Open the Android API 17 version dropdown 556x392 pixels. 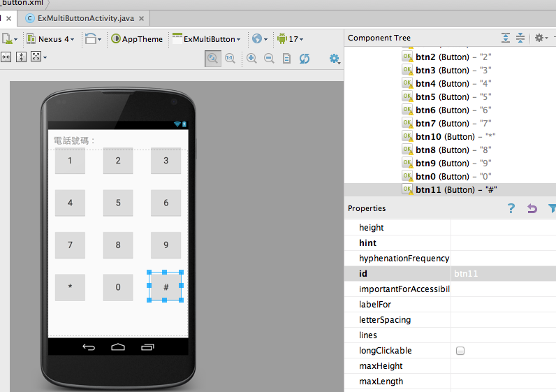[x=290, y=39]
